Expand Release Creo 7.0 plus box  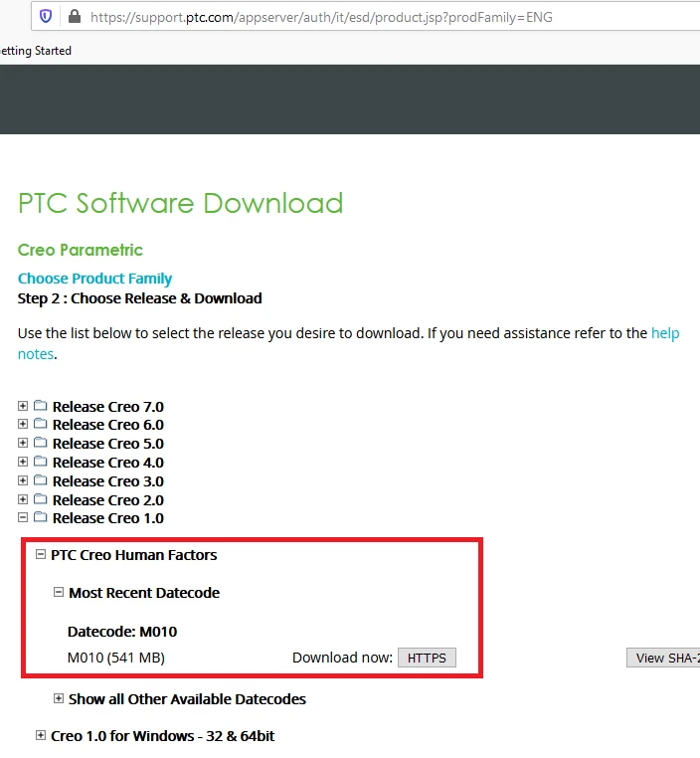tap(23, 406)
